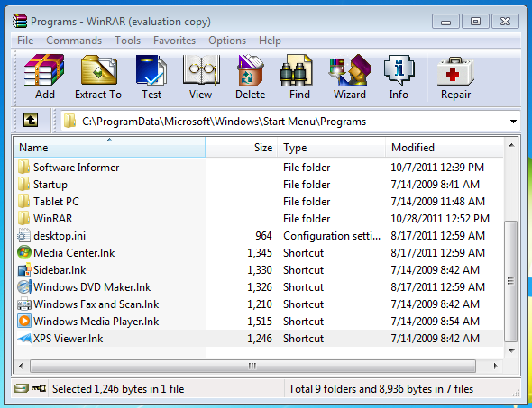The image size is (532, 408).
Task: Click the '964' size value
Action: pyautogui.click(x=263, y=235)
